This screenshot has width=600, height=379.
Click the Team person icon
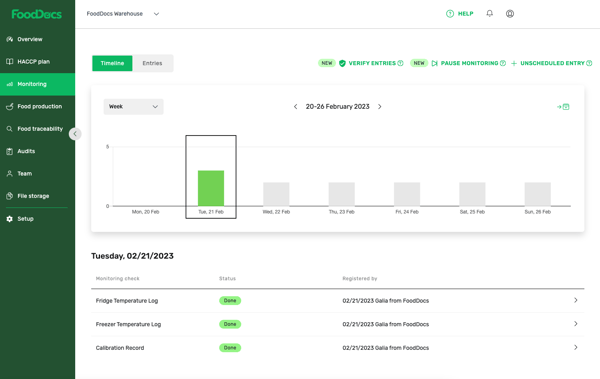pos(10,173)
